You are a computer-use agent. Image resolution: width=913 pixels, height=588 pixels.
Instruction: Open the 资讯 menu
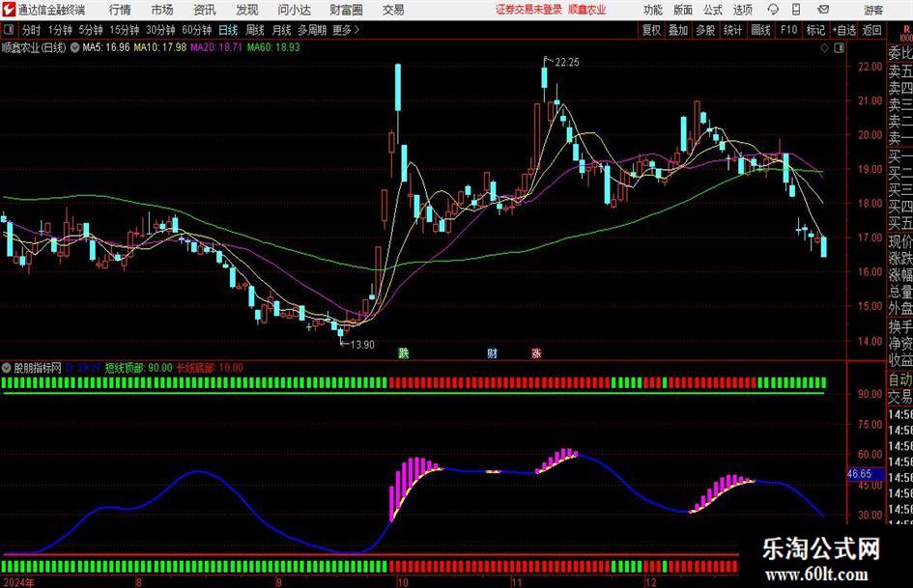point(205,10)
